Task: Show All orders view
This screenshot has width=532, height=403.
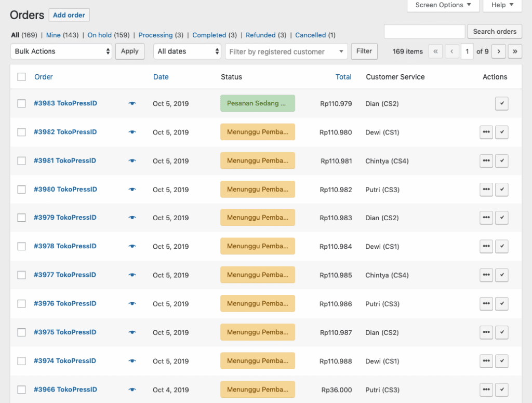Action: point(15,35)
